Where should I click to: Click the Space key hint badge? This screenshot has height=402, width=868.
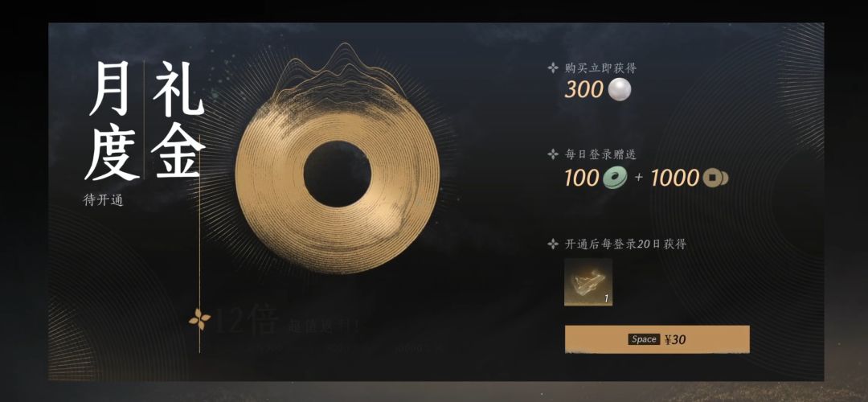(x=644, y=339)
